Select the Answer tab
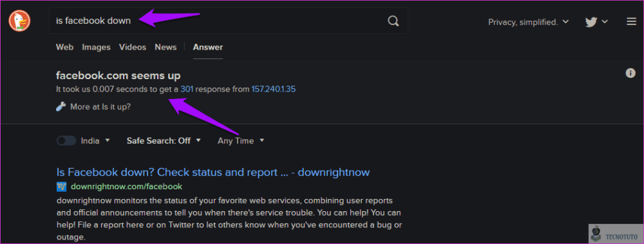 point(208,47)
